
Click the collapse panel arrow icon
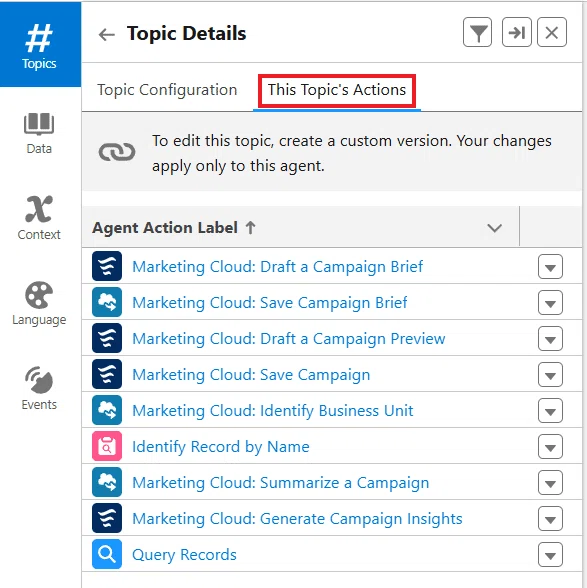tap(516, 33)
